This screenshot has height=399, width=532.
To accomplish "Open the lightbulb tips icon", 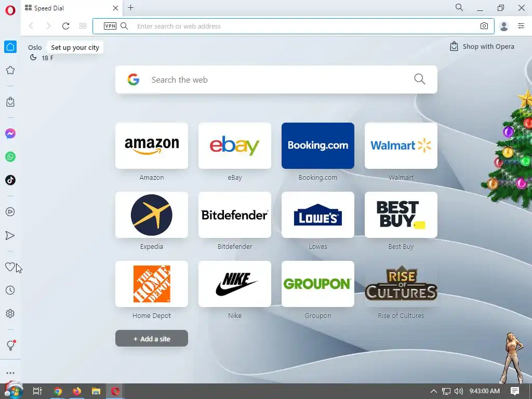I will (10, 345).
